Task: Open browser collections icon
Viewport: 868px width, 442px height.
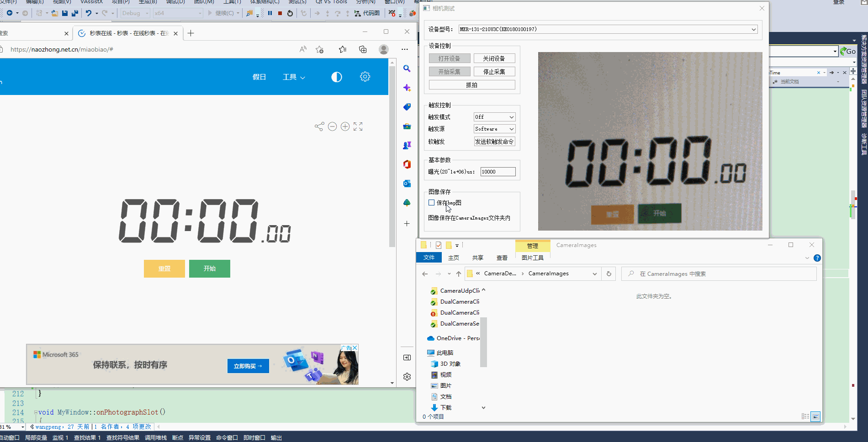Action: 363,49
